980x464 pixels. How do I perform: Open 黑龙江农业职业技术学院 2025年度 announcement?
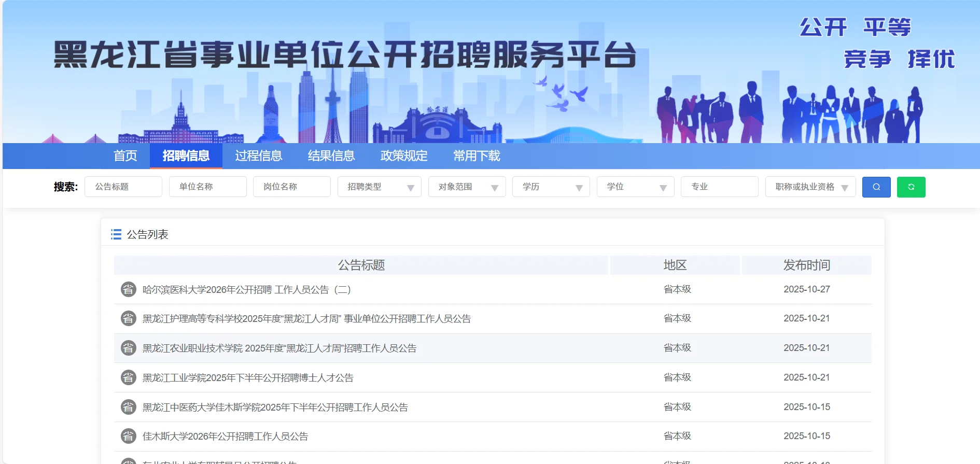[x=279, y=348]
